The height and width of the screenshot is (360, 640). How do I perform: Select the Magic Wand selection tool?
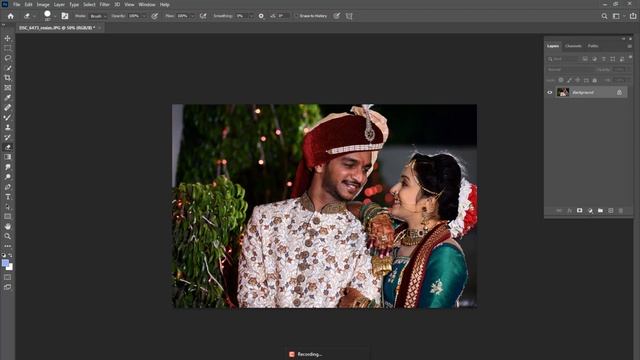point(7,68)
